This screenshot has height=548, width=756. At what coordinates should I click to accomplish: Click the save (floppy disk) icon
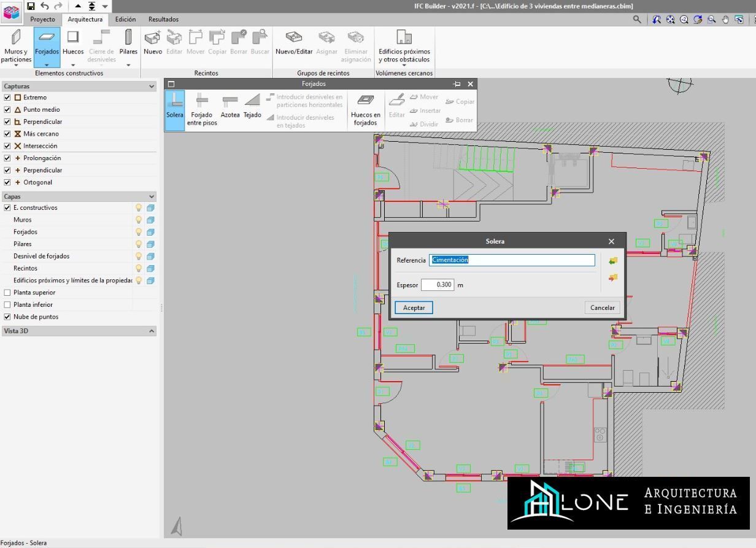tap(31, 6)
